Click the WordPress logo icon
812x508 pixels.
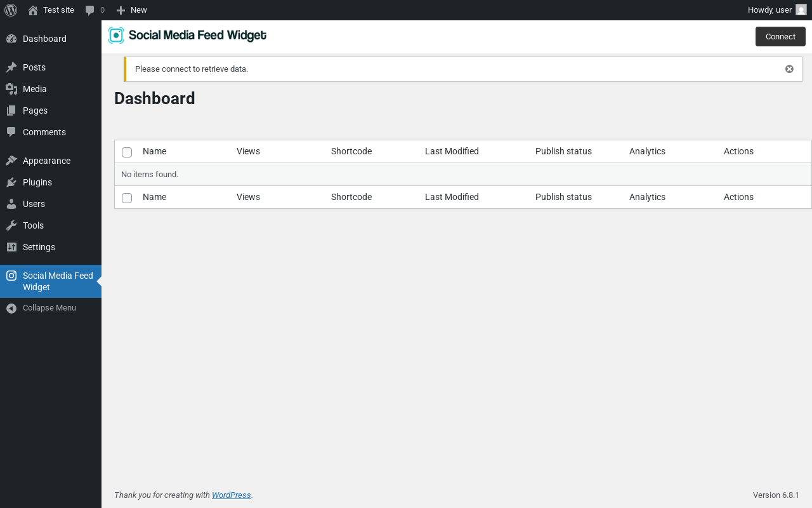pyautogui.click(x=11, y=10)
